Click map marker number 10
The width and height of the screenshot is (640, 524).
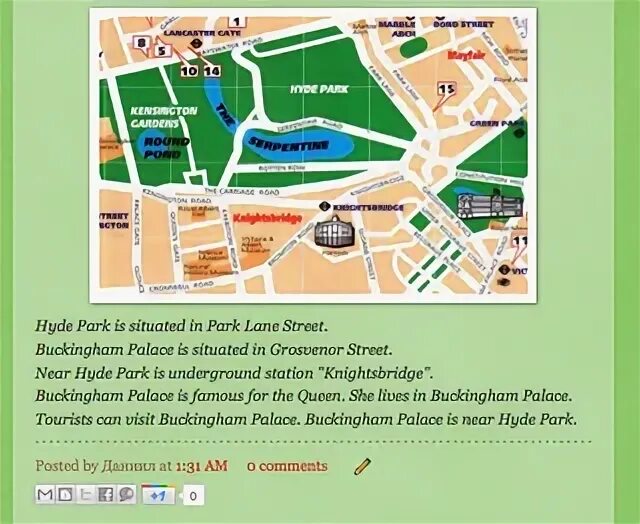pyautogui.click(x=189, y=71)
